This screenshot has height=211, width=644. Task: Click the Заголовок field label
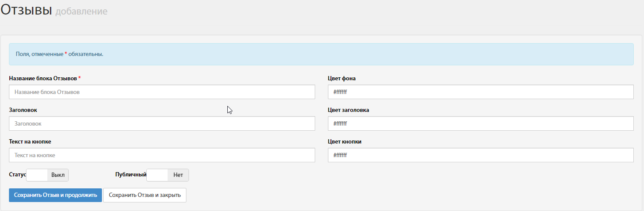coord(23,110)
